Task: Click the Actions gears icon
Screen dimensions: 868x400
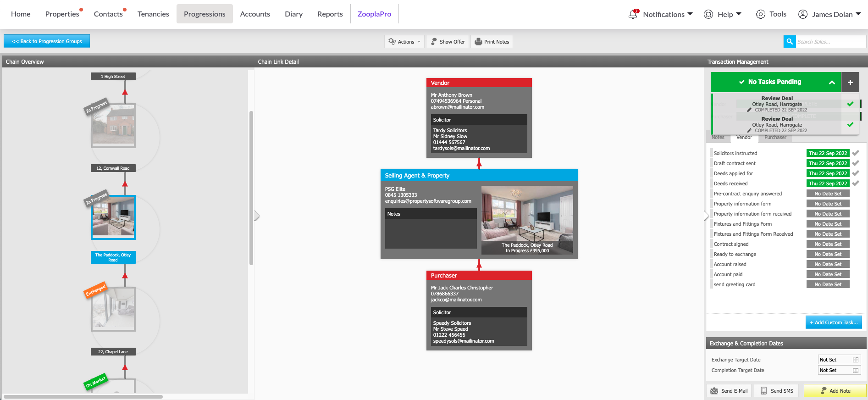Action: 392,42
